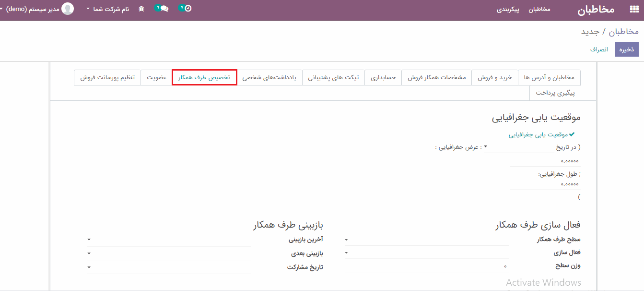
Task: Open the main apps grid menu
Action: coord(634,10)
